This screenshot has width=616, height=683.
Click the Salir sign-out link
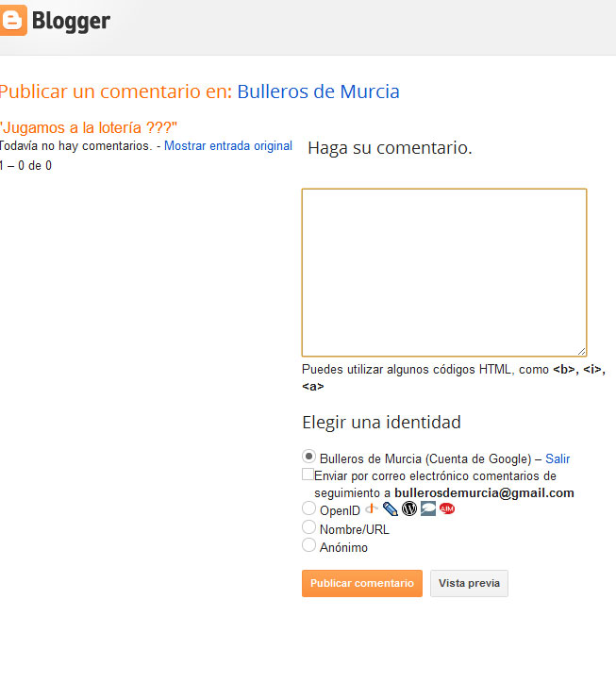[x=558, y=458]
